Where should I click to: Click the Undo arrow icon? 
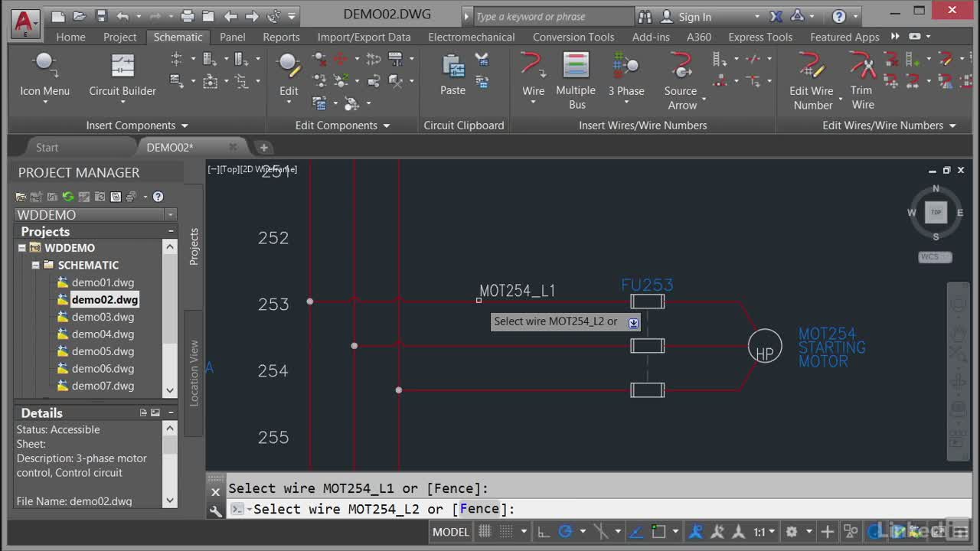coord(122,16)
